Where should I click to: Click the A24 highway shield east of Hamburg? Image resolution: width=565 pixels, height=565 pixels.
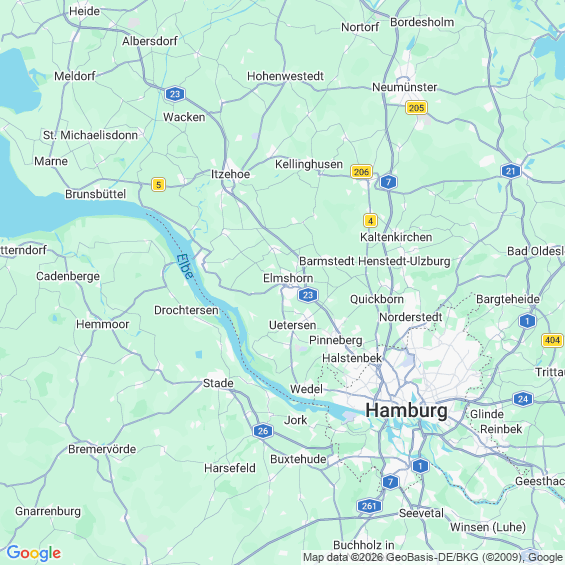click(522, 399)
